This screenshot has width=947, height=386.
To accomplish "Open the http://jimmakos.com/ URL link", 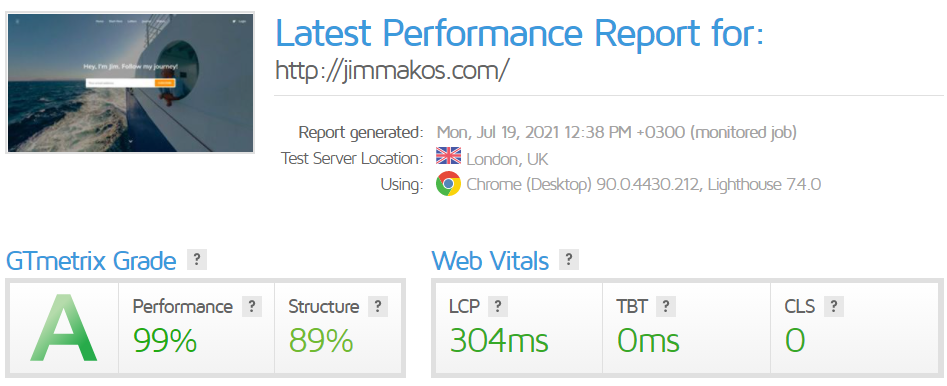I will click(x=392, y=71).
